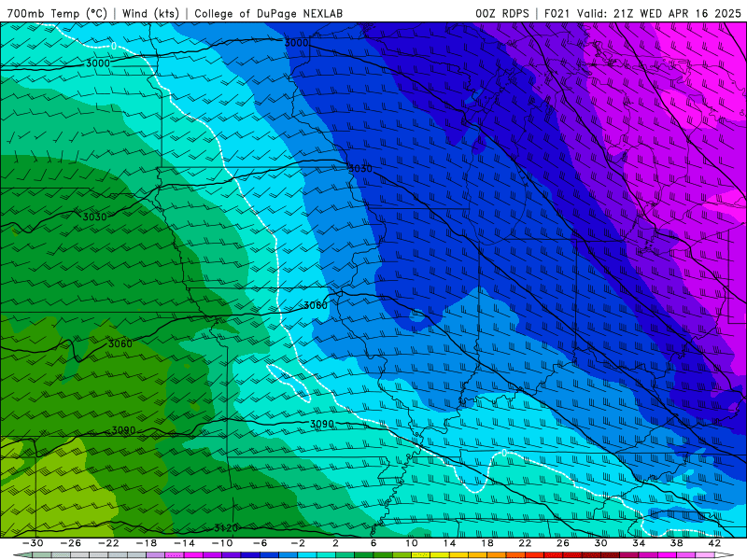The height and width of the screenshot is (560, 747).
Task: Pick the blue swatch below the -6 label
Action: point(270,555)
